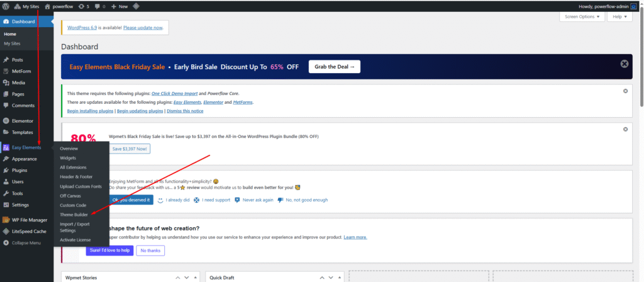The height and width of the screenshot is (282, 644).
Task: Select Theme Builder from Easy Elements submenu
Action: click(x=74, y=215)
